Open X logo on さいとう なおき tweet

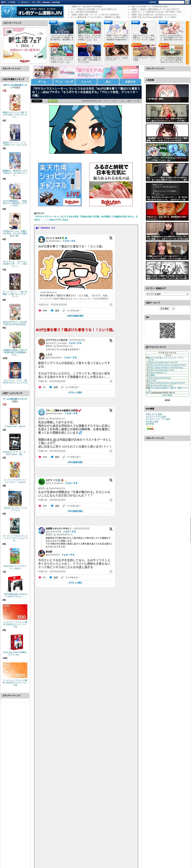(111, 238)
